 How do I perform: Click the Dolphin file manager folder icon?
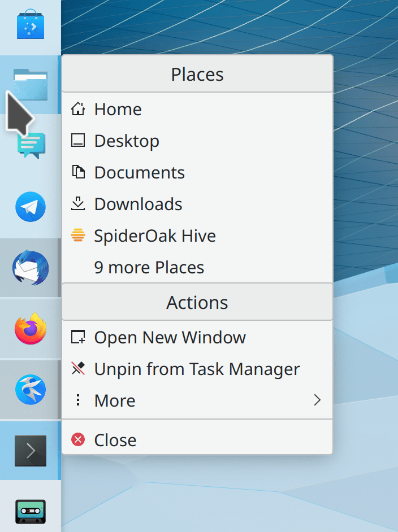tap(30, 84)
